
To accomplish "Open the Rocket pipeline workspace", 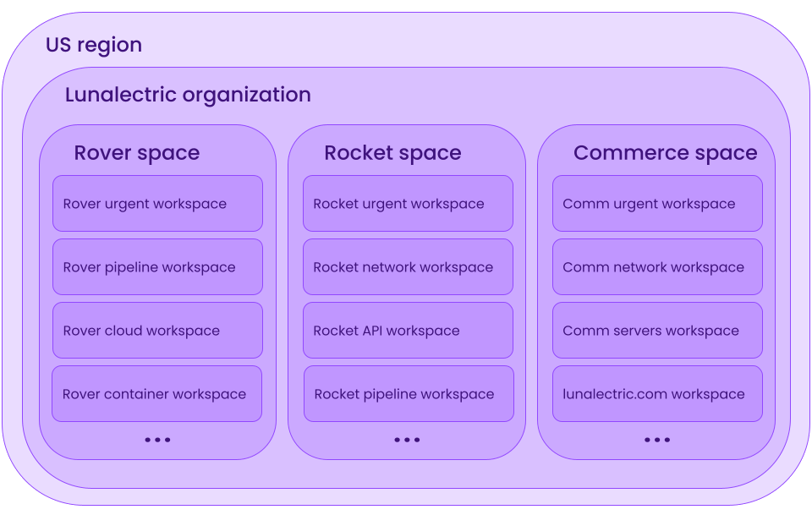I will tap(408, 393).
